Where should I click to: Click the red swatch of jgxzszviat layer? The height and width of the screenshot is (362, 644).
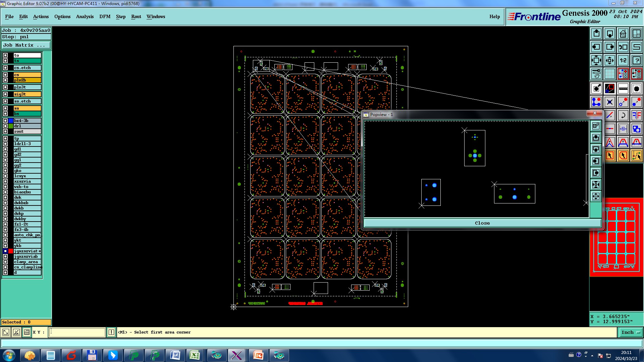pos(11,251)
